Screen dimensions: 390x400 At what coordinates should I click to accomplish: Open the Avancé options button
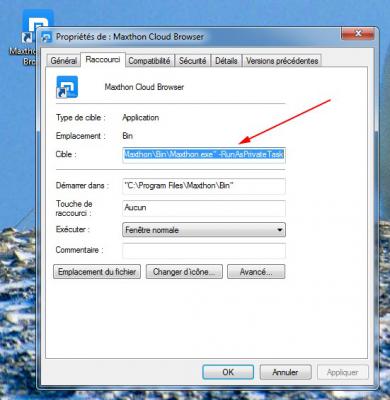tap(256, 272)
